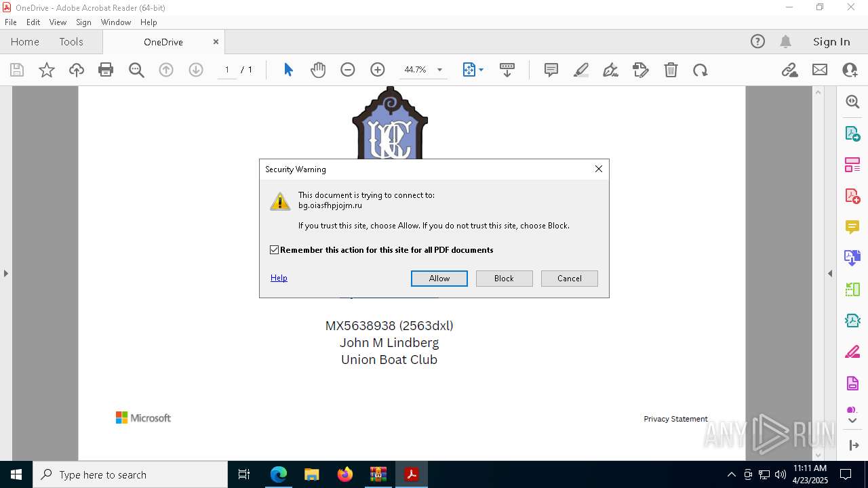
Task: Click the share with others icon
Action: (850, 70)
